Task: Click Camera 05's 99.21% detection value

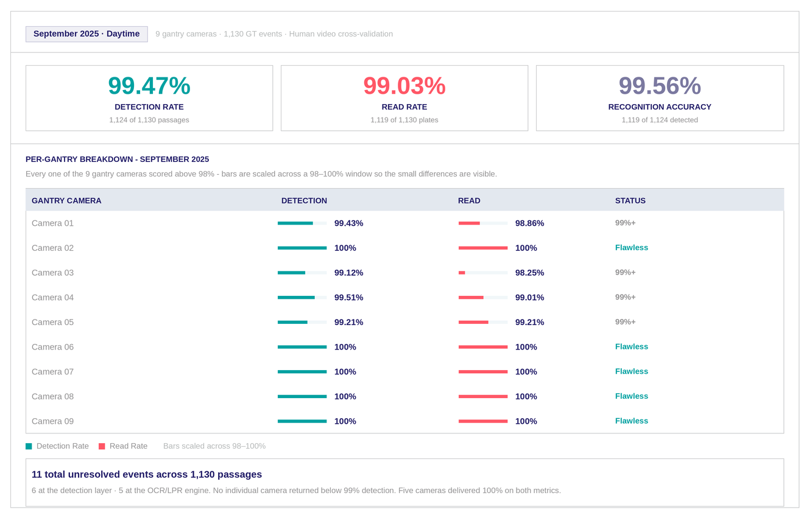Action: pos(348,323)
